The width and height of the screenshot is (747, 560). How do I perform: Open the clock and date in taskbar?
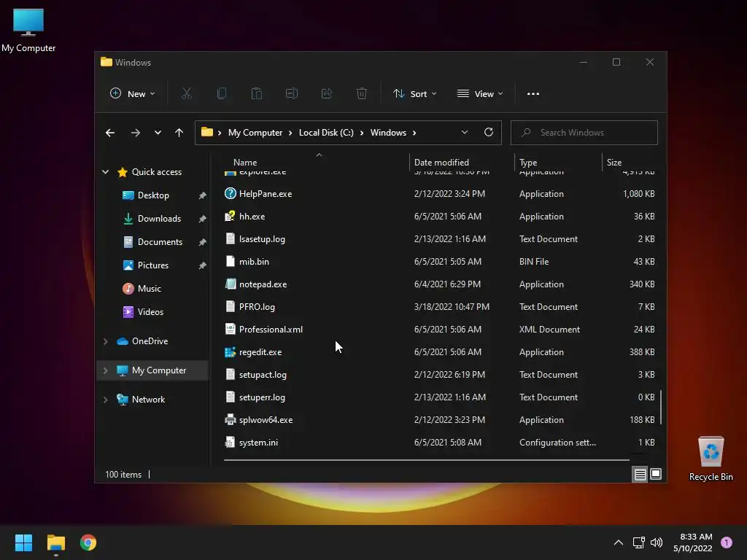pyautogui.click(x=693, y=542)
